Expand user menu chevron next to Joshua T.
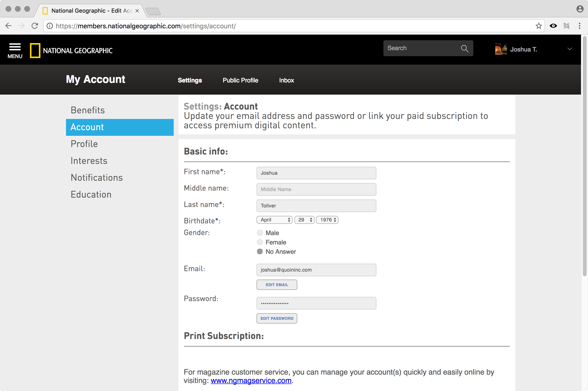588x391 pixels. [570, 49]
